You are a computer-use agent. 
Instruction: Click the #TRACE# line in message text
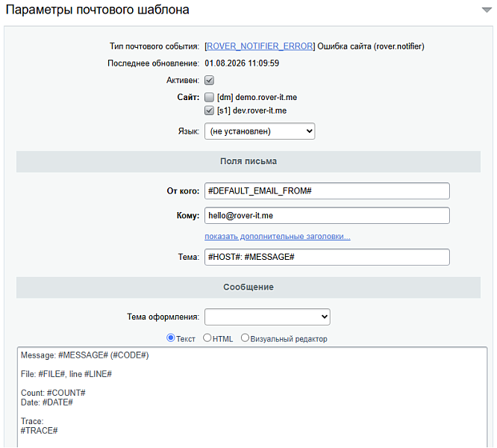(x=40, y=431)
